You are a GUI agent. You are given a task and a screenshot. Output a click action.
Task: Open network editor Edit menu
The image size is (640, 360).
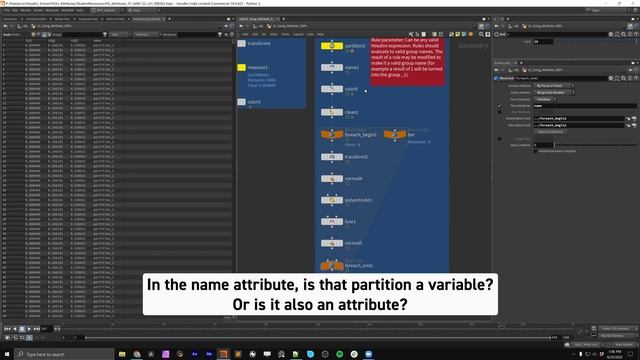point(255,34)
